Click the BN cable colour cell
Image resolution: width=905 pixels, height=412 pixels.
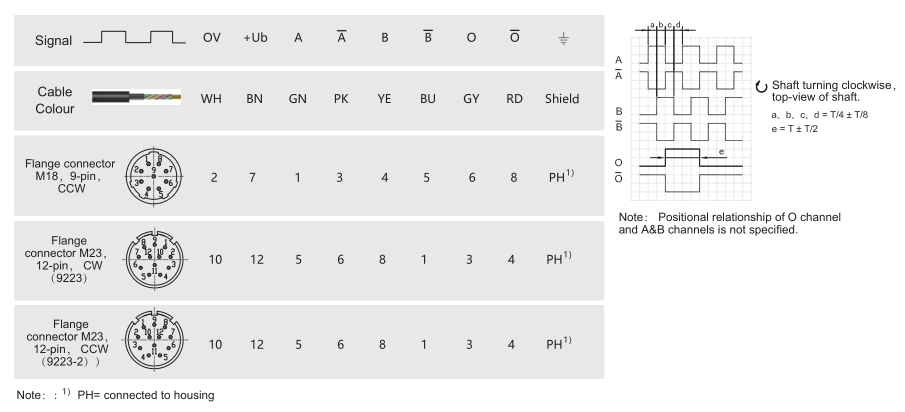(x=253, y=99)
